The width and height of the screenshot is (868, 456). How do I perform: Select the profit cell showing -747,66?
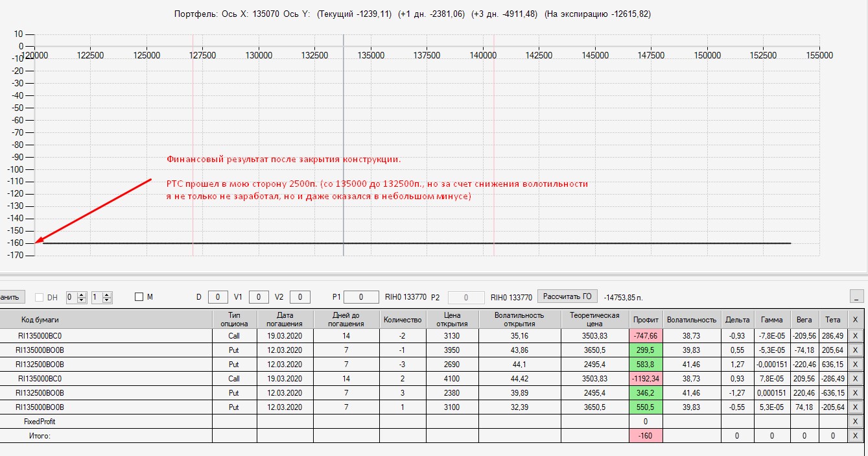(646, 335)
